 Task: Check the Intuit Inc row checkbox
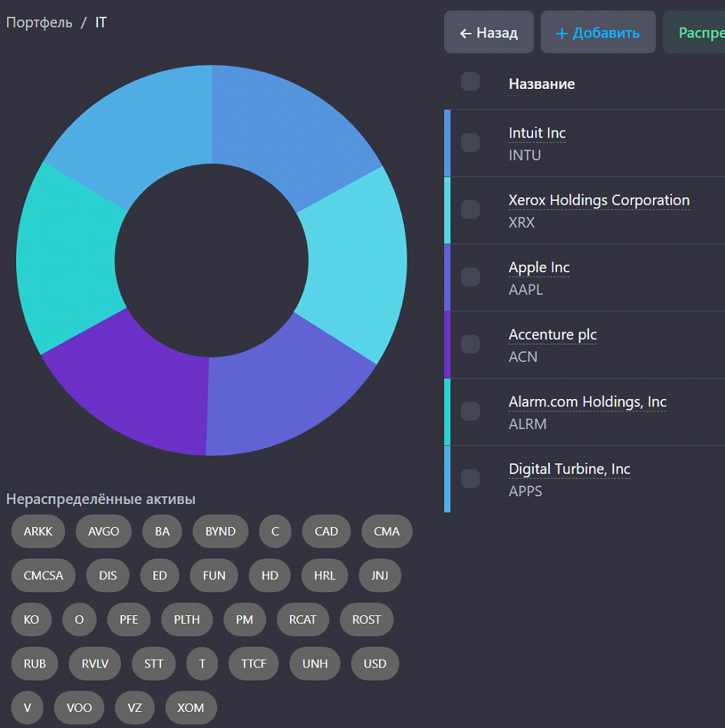point(470,143)
